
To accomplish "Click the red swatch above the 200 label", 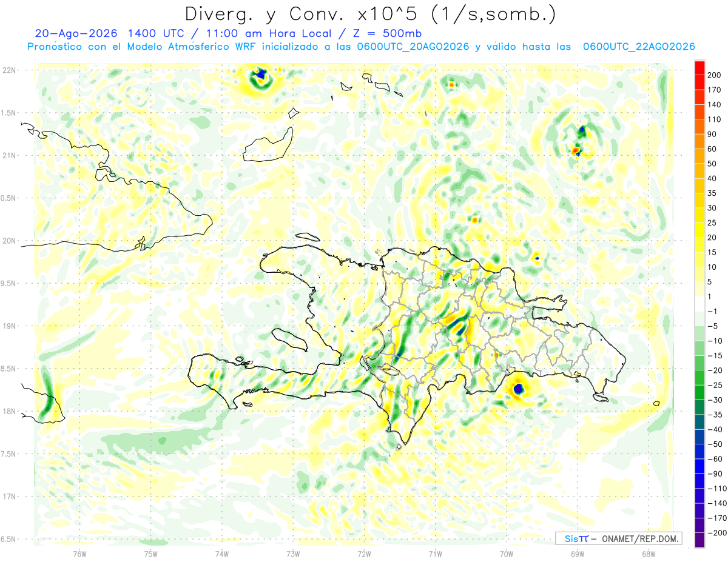I will click(699, 67).
